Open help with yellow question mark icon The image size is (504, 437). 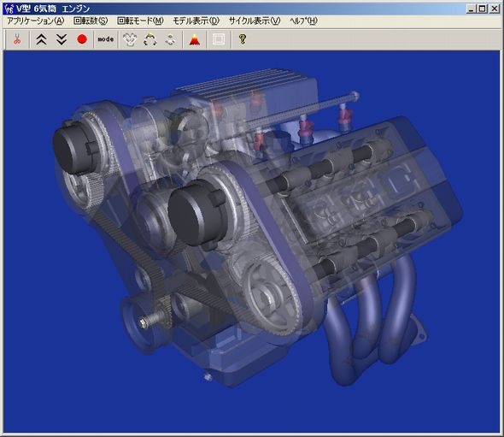(x=243, y=39)
